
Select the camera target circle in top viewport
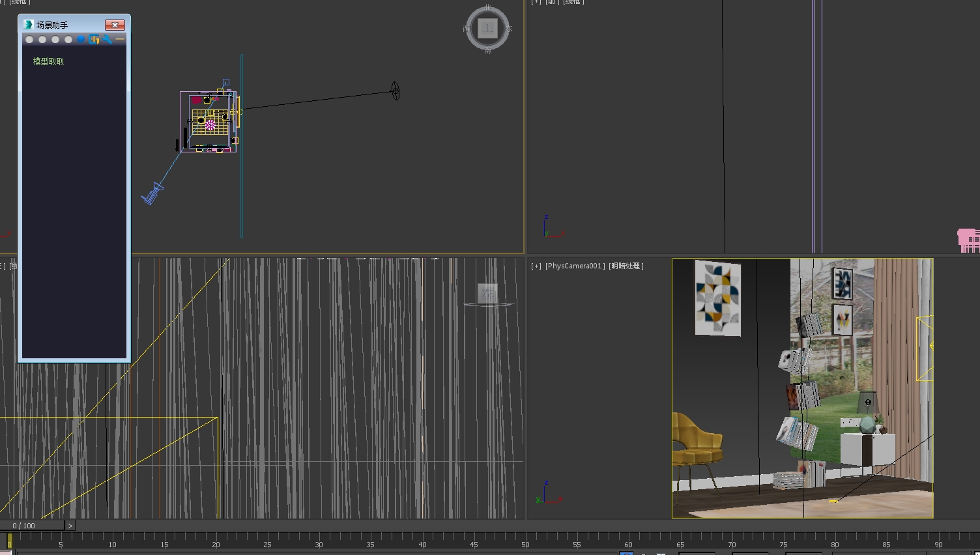pyautogui.click(x=395, y=91)
